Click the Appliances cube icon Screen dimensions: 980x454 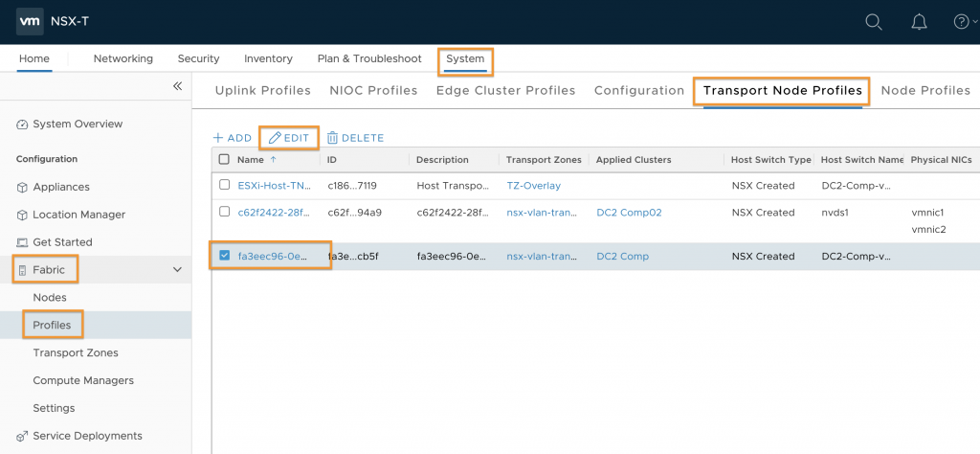tap(22, 187)
